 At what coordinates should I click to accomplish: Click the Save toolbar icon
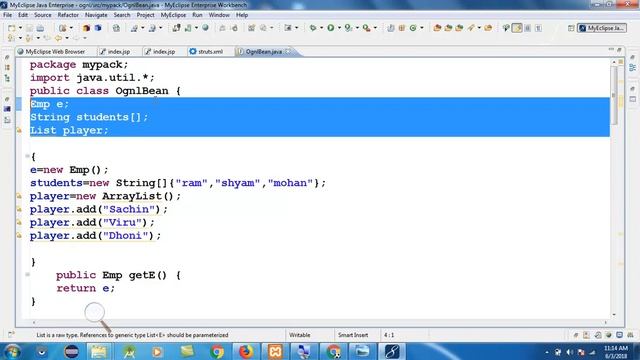pyautogui.click(x=29, y=28)
